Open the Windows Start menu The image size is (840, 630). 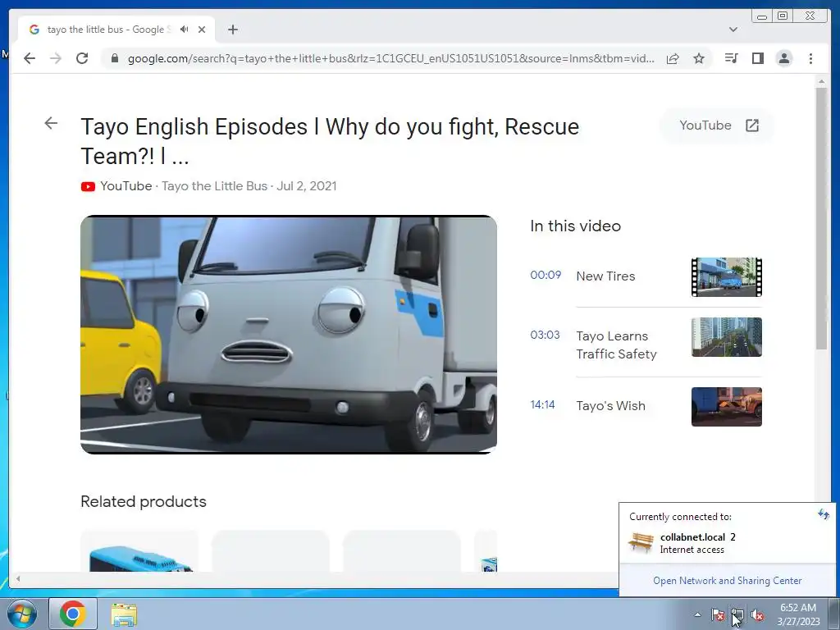point(22,614)
